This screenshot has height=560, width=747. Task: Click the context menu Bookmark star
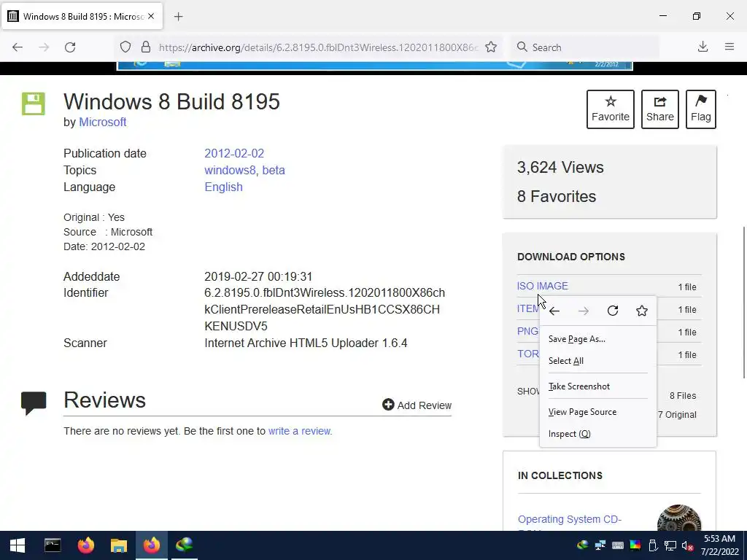coord(642,311)
